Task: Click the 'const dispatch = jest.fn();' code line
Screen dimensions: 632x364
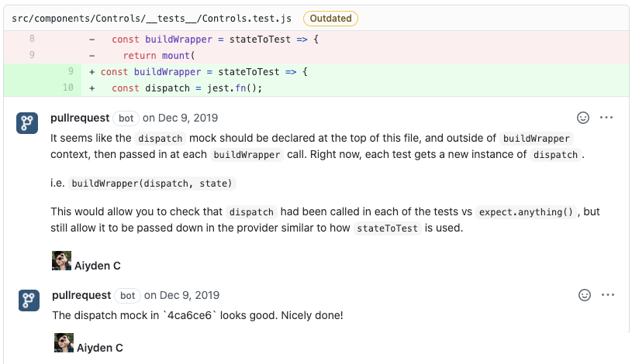Action: click(187, 88)
